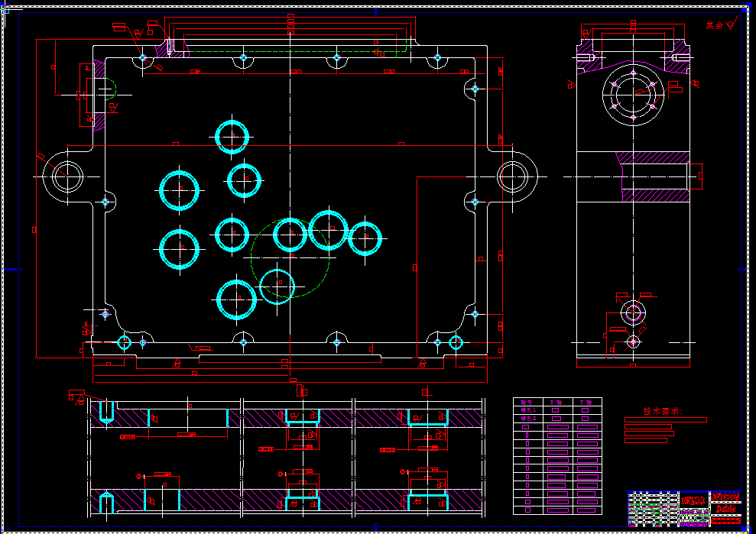Pick the left mounting lug hole
Screen dimensions: 756x534
[67, 176]
